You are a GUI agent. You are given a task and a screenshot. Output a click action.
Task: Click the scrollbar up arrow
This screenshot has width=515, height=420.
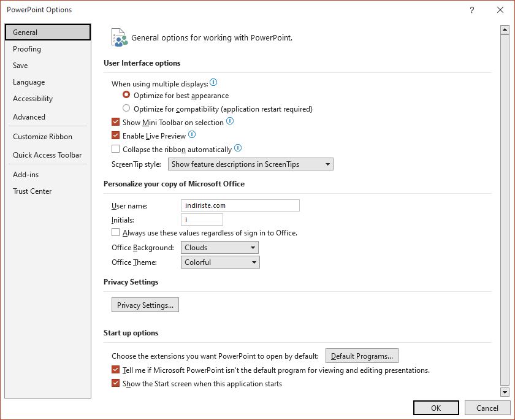tap(505, 30)
